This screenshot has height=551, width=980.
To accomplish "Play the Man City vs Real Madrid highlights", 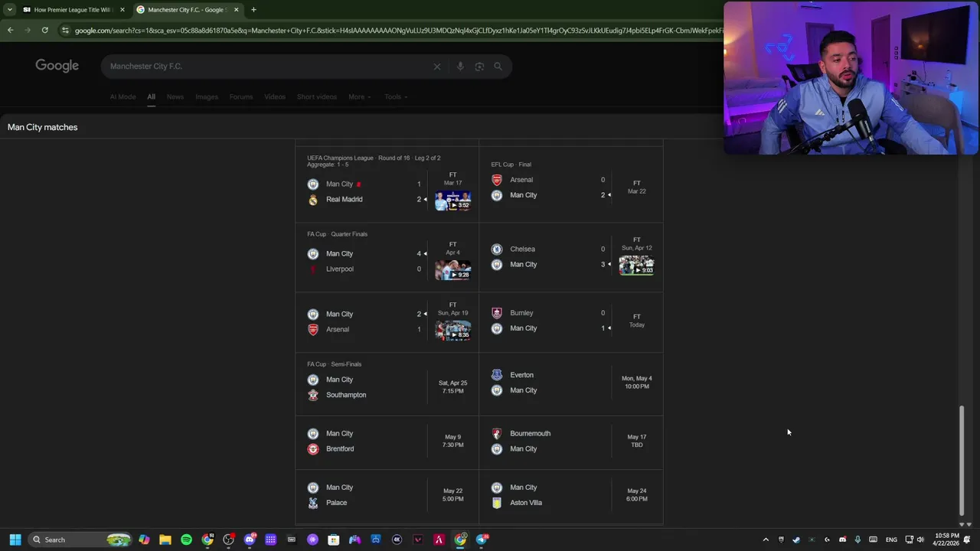I will click(x=452, y=201).
